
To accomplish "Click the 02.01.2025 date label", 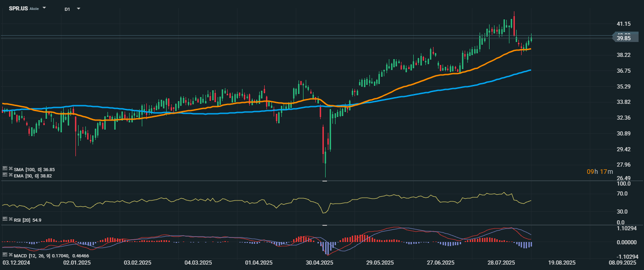I will pyautogui.click(x=77, y=263).
